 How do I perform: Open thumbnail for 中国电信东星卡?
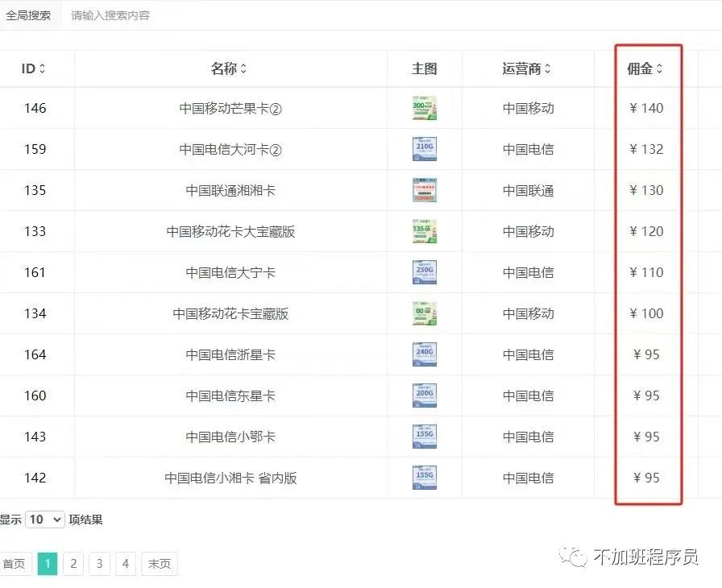point(424,395)
